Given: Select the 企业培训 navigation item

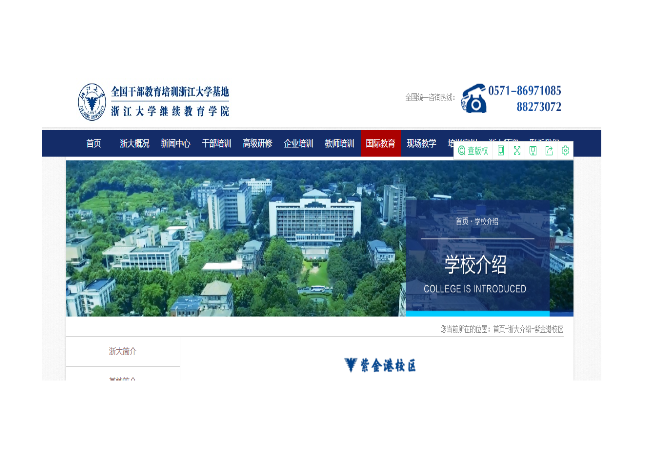Looking at the screenshot, I should pyautogui.click(x=299, y=143).
